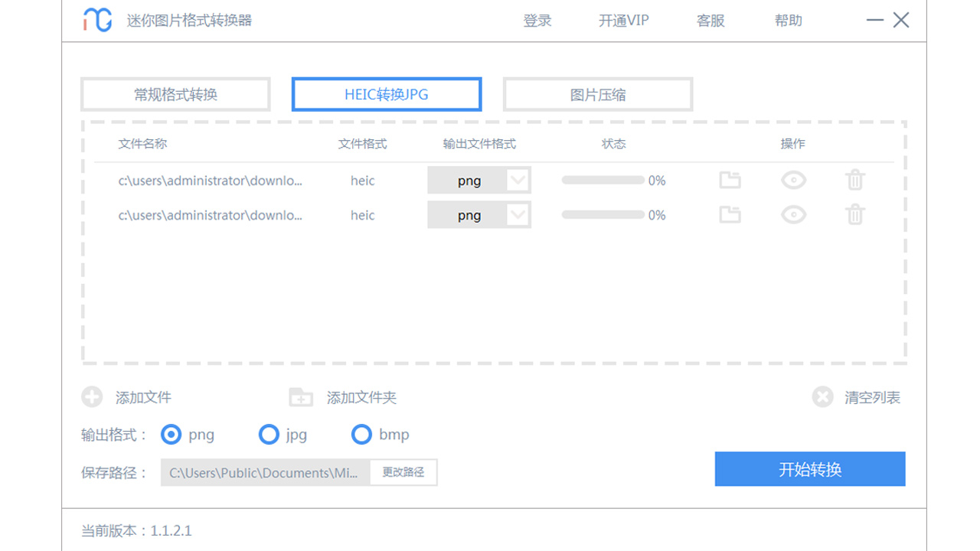Click the 添加文件 plus icon to add files
980x551 pixels.
[91, 396]
